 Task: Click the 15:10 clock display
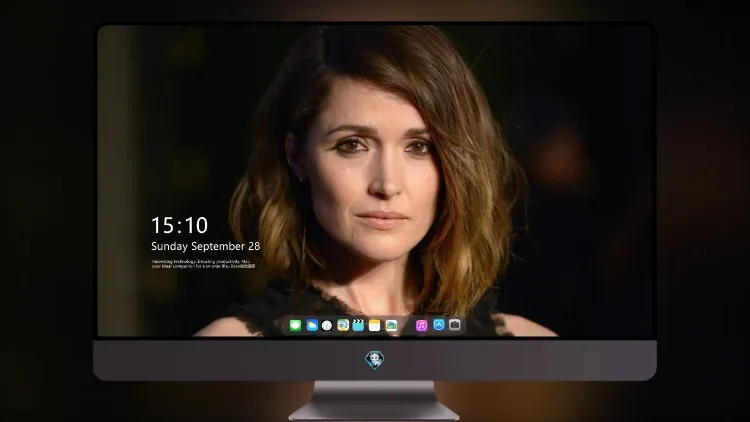point(179,225)
